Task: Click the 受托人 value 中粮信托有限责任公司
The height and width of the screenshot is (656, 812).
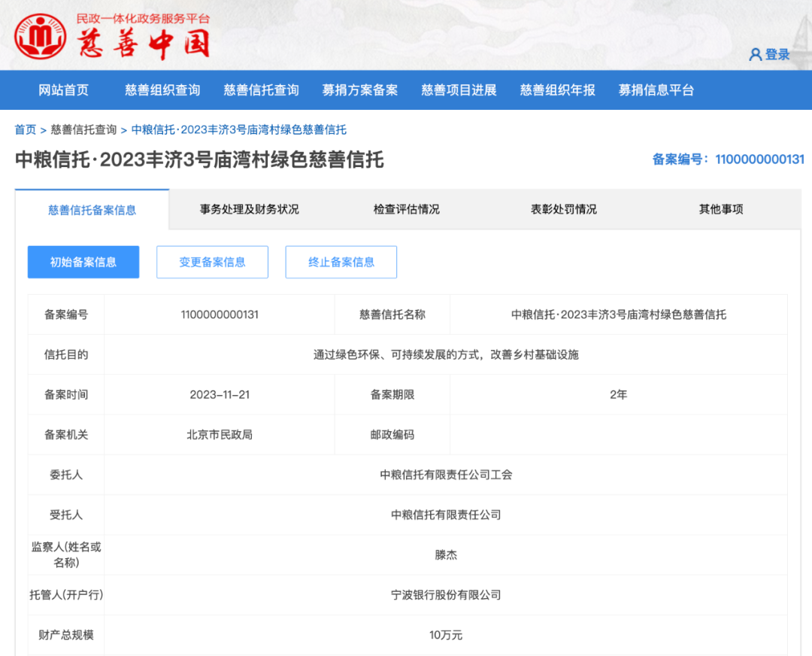Action: pyautogui.click(x=446, y=515)
